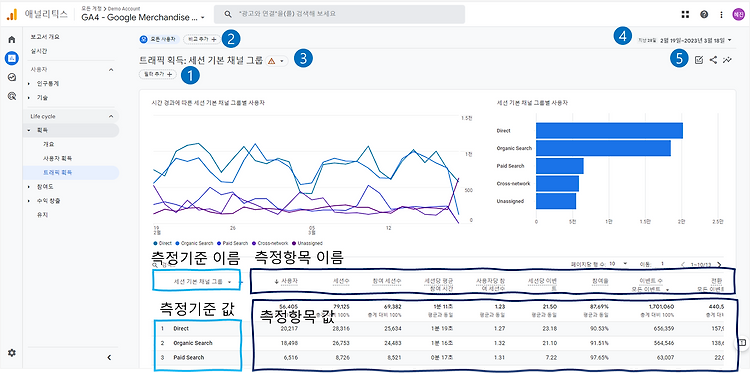Image resolution: width=750 pixels, height=373 pixels.
Task: Open the Explore icon in left rail
Action: pos(11,77)
